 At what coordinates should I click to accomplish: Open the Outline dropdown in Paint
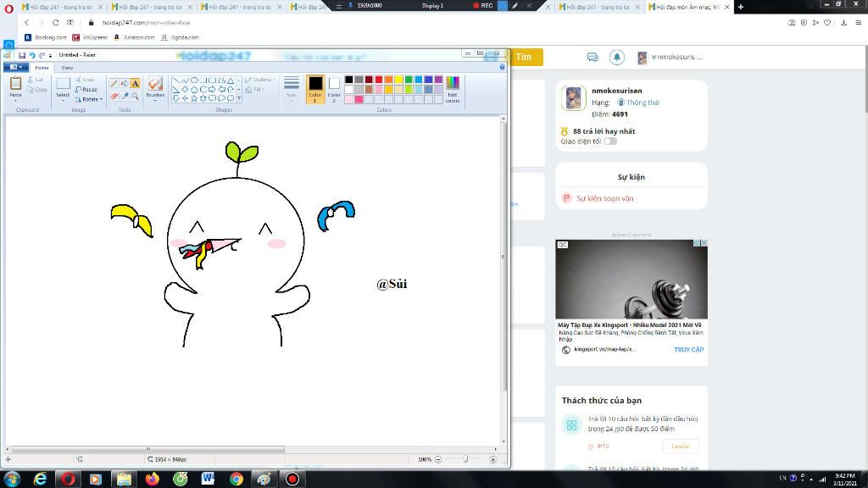click(x=260, y=80)
